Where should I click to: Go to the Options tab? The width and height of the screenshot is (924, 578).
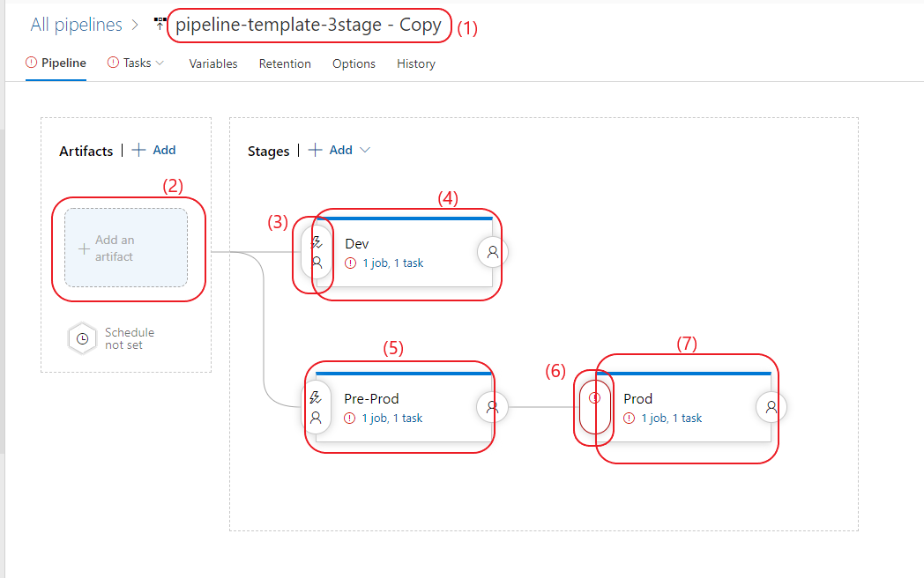[x=354, y=63]
